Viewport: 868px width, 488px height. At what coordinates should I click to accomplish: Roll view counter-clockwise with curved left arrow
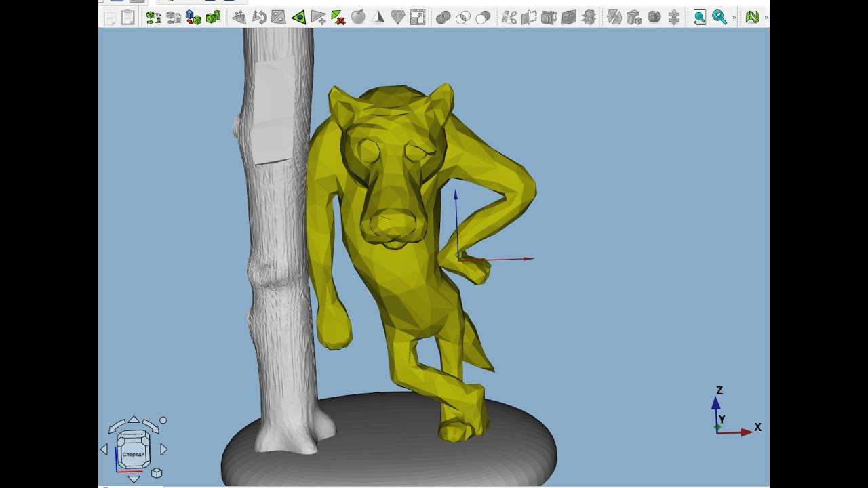pyautogui.click(x=117, y=426)
